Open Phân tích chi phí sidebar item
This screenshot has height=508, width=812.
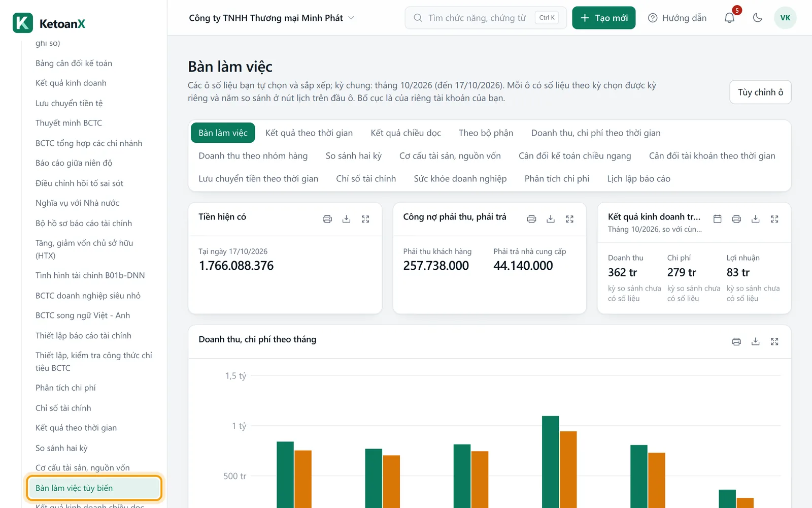point(94,388)
